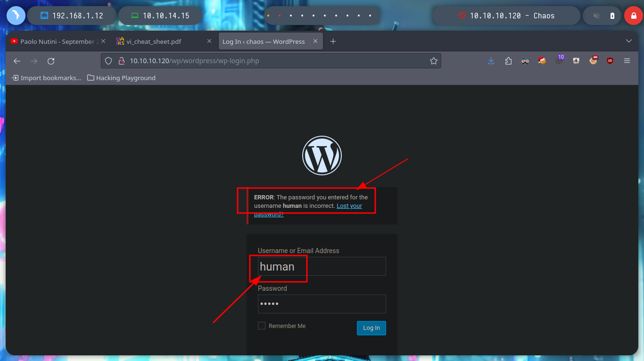Click the Password label text
644x361 pixels.
[272, 288]
